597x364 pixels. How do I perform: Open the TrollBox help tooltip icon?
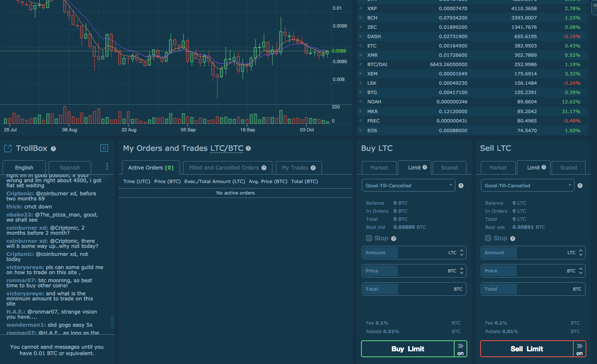[x=53, y=149]
